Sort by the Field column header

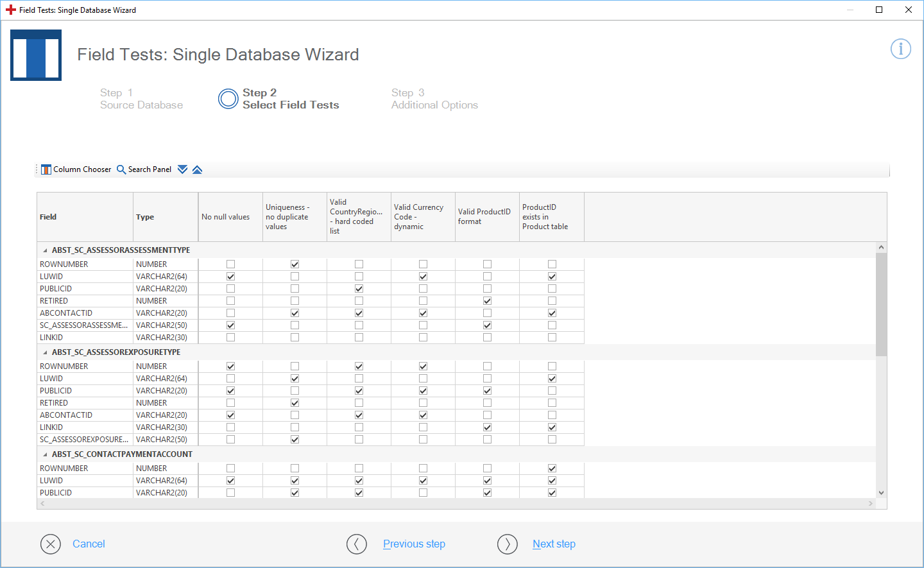pyautogui.click(x=85, y=217)
